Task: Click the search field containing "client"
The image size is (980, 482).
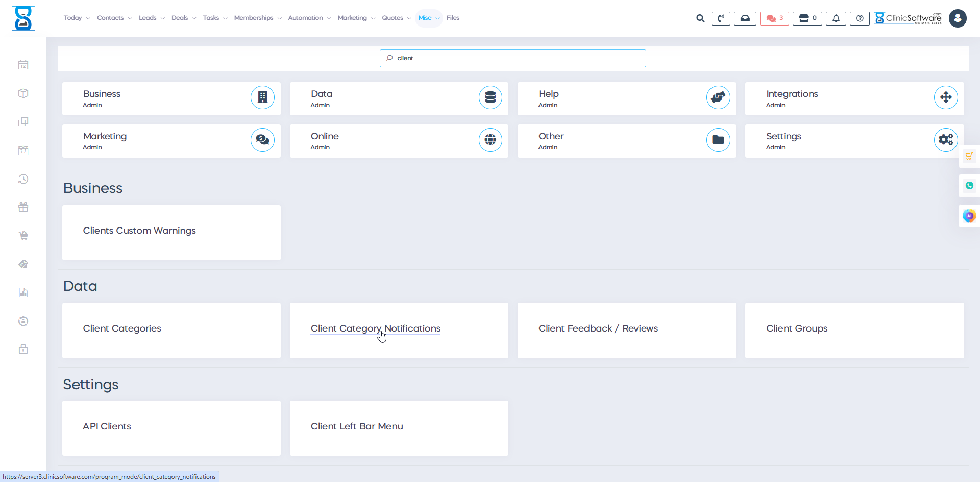Action: (513, 58)
